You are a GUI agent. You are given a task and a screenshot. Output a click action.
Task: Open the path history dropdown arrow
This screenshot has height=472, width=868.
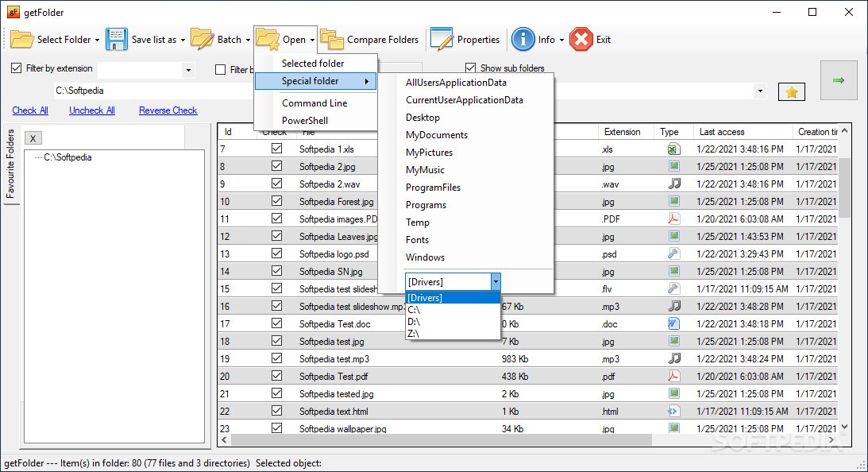[x=760, y=91]
